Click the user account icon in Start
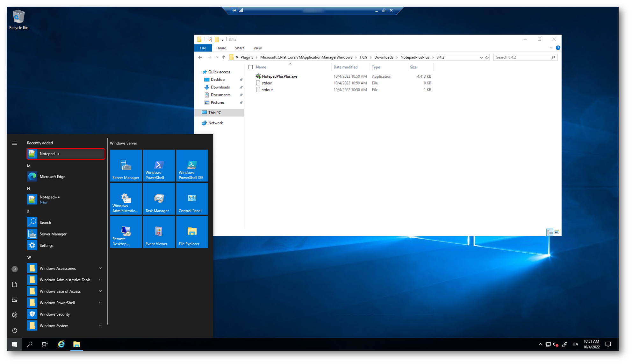632x364 pixels. tap(15, 269)
